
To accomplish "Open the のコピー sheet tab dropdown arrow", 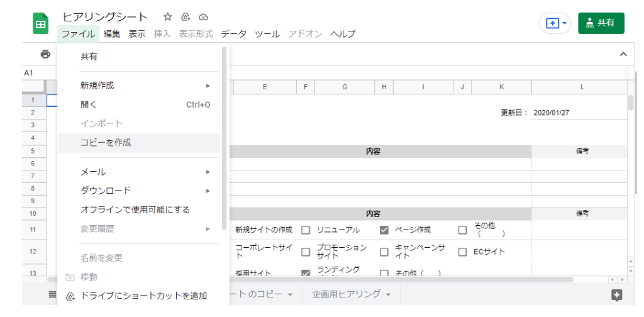I will (291, 294).
